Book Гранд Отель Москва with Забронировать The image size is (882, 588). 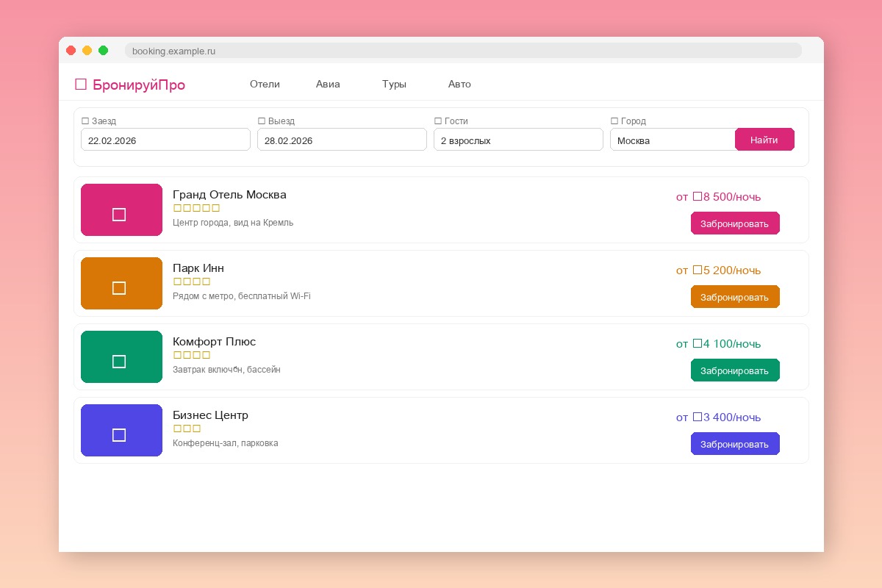(735, 223)
